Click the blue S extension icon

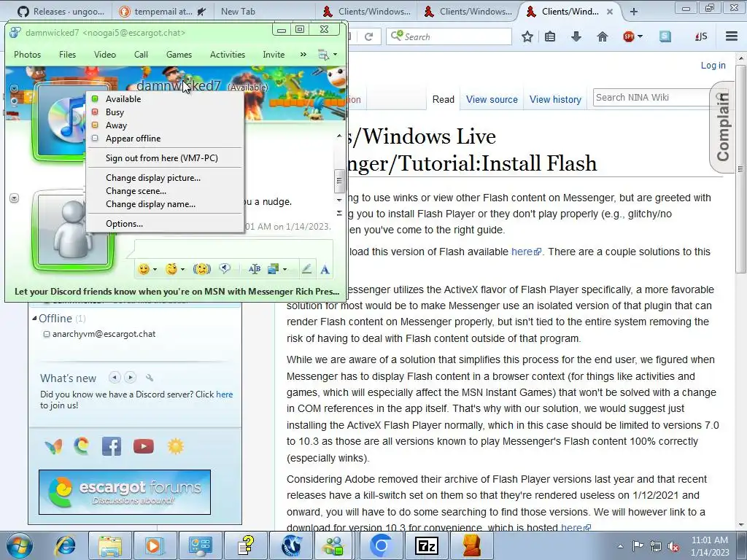coord(665,36)
